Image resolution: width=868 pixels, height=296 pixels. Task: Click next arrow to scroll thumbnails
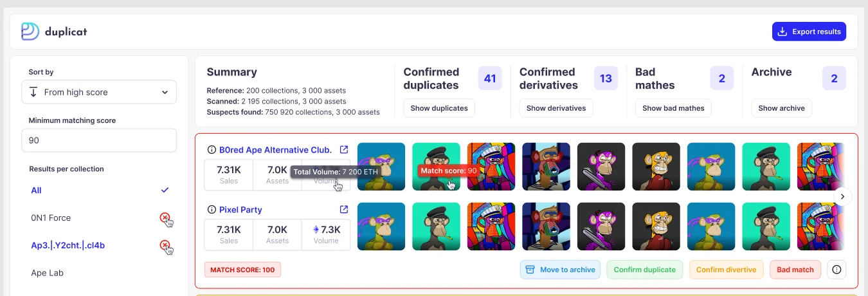pos(842,196)
